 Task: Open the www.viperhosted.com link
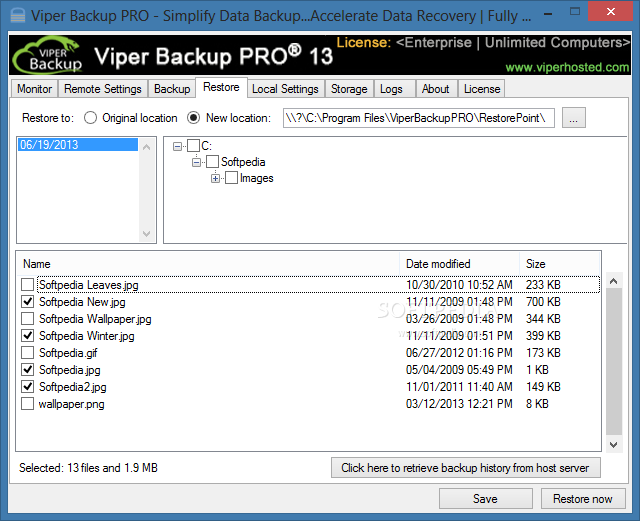(x=567, y=67)
